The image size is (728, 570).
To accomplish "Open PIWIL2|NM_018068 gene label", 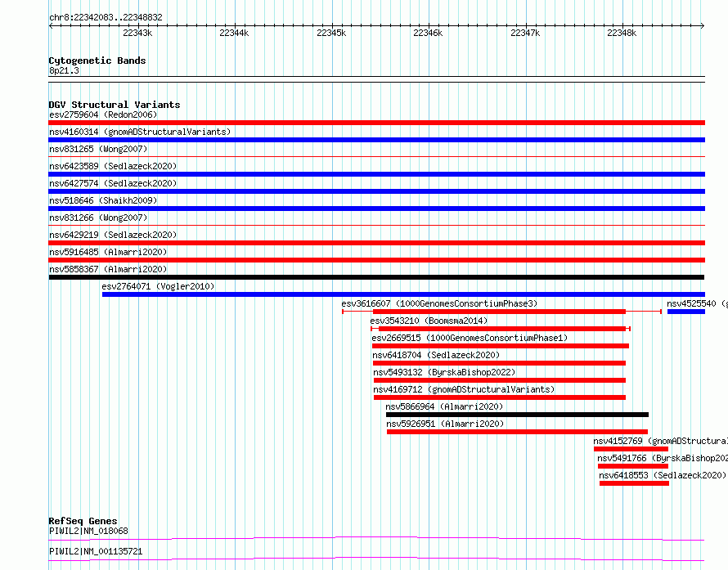I will (x=88, y=531).
